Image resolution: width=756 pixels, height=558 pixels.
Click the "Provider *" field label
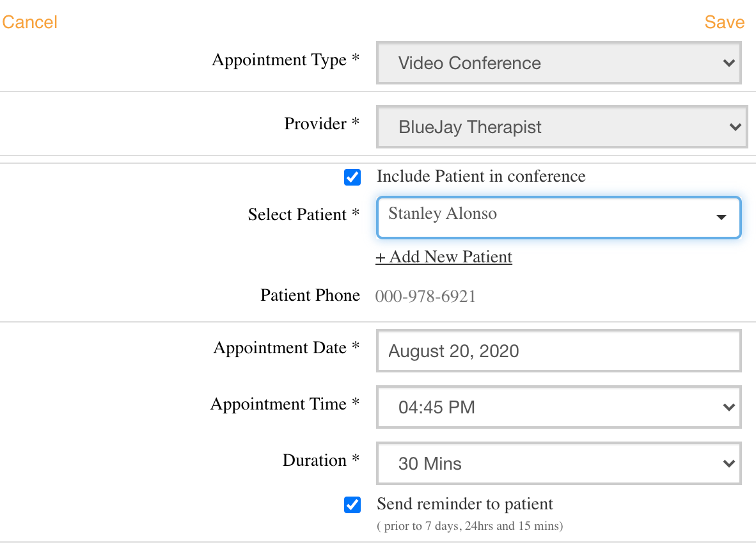point(322,124)
